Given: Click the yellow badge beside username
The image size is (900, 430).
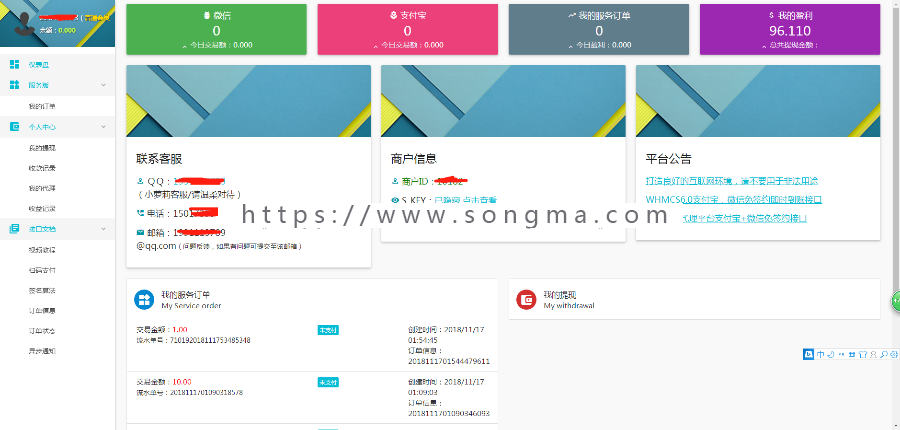Looking at the screenshot, I should click(95, 18).
